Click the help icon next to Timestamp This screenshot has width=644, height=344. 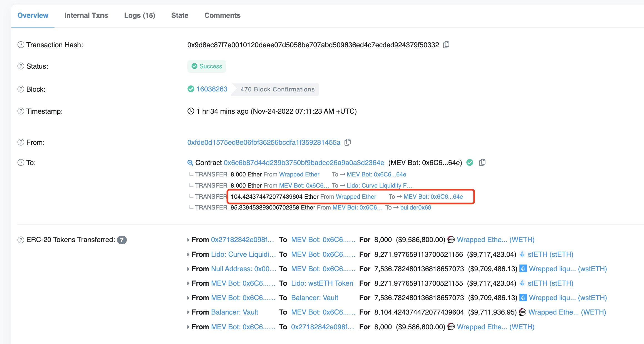coord(20,111)
